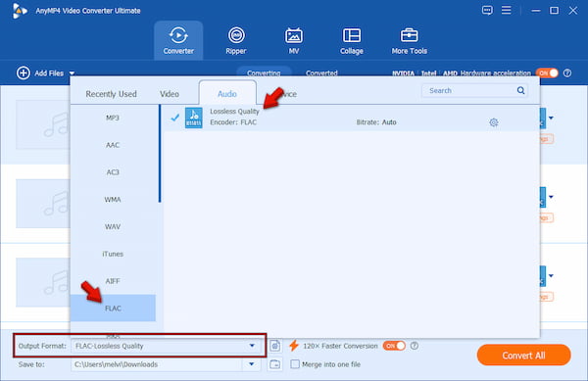Click the Save to path field
This screenshot has height=381, width=588.
(158, 364)
